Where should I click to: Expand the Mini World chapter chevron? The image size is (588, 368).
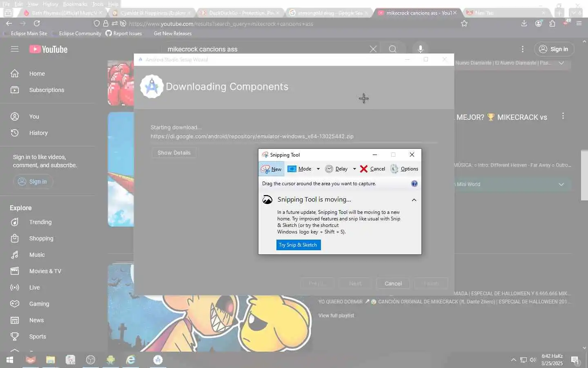point(561,184)
